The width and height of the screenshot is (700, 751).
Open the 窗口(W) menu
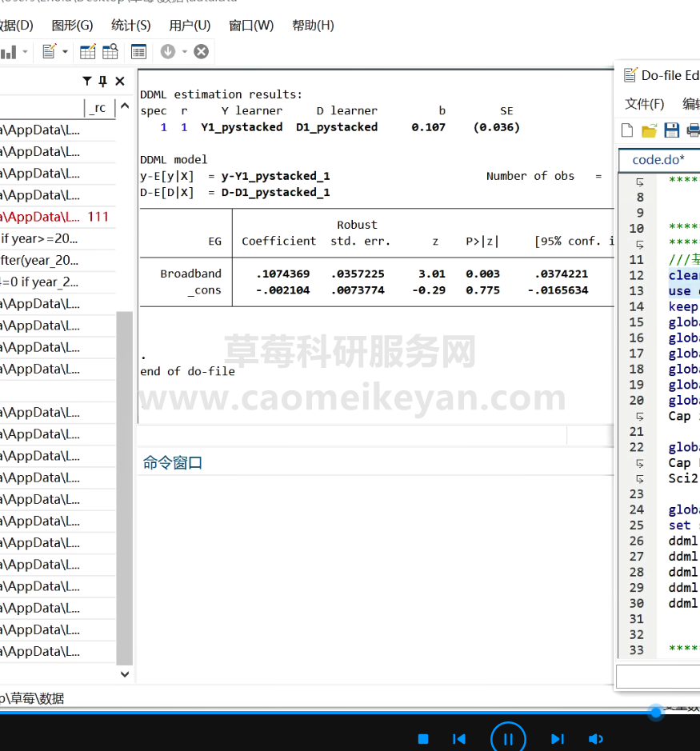point(251,26)
